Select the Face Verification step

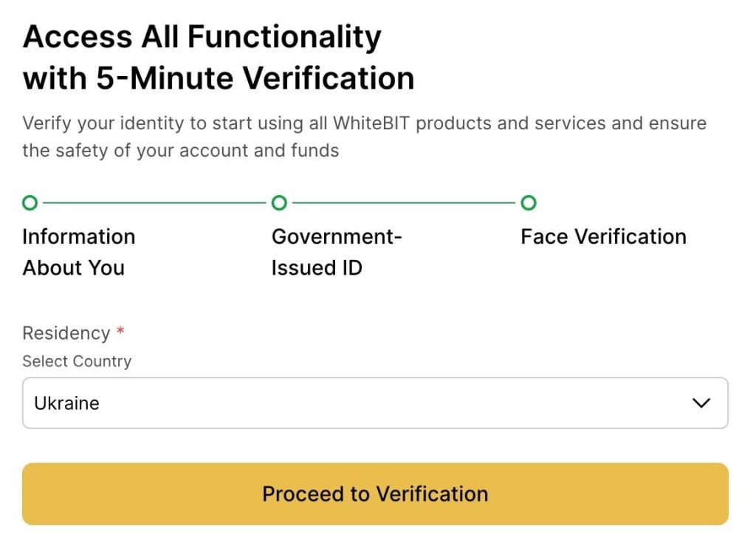click(x=603, y=236)
